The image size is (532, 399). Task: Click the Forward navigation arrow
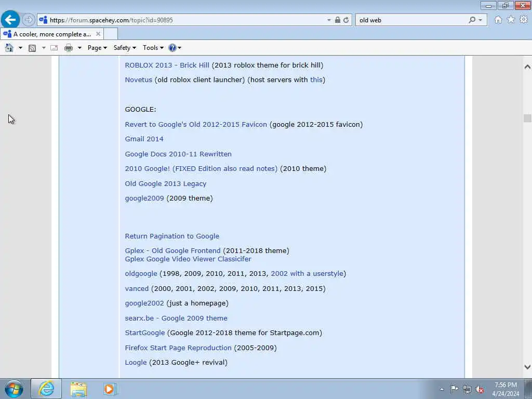tap(29, 20)
